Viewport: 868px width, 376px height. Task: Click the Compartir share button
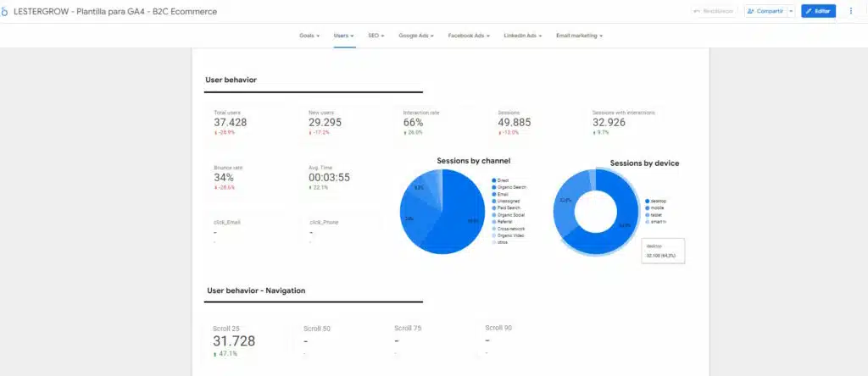(x=765, y=11)
